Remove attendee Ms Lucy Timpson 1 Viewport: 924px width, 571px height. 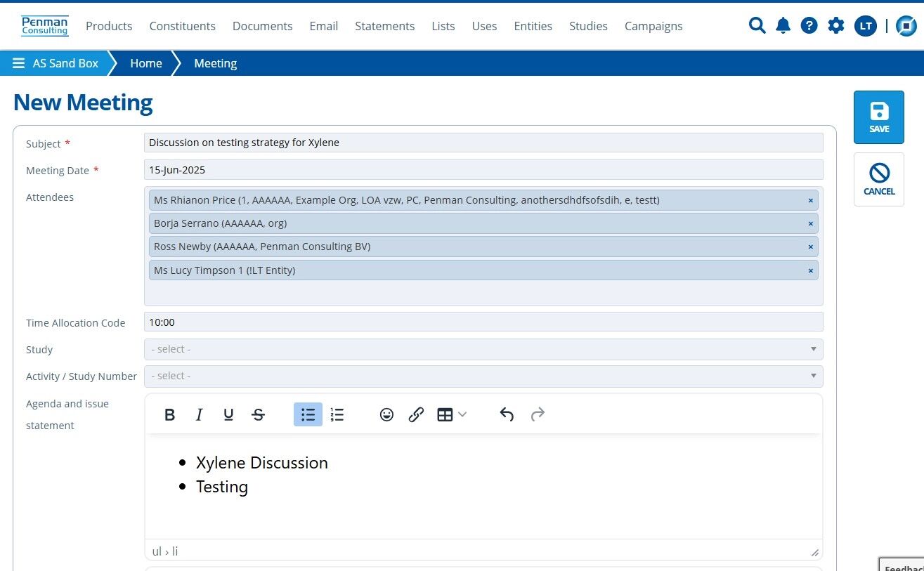(810, 270)
